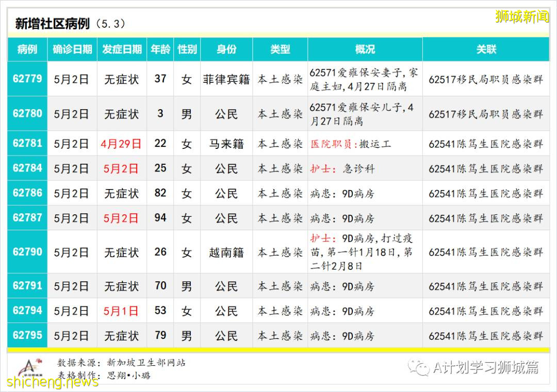The width and height of the screenshot is (557, 392).
Task: Expand the 62571爱雍保安妻子 summary cell
Action: (366, 79)
